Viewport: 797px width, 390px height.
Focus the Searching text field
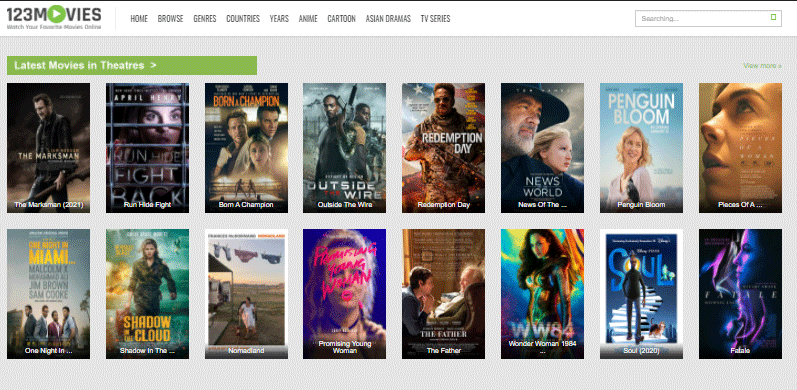click(x=708, y=18)
